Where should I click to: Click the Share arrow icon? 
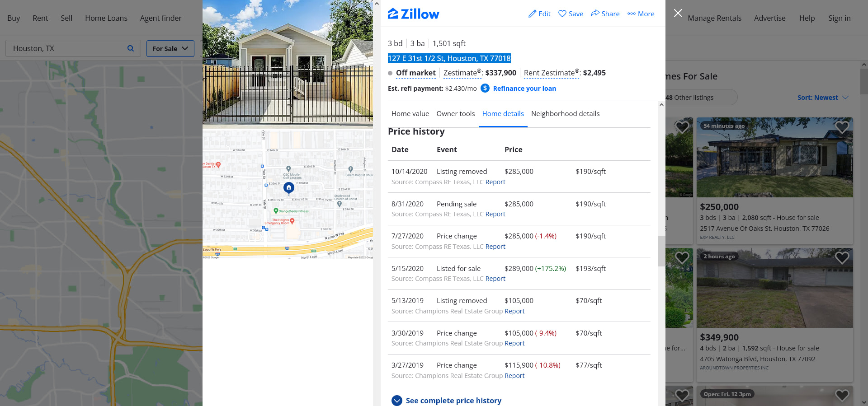click(595, 14)
